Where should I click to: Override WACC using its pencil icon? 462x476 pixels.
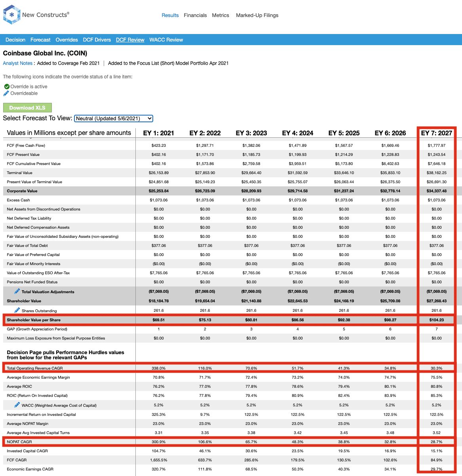(x=17, y=405)
